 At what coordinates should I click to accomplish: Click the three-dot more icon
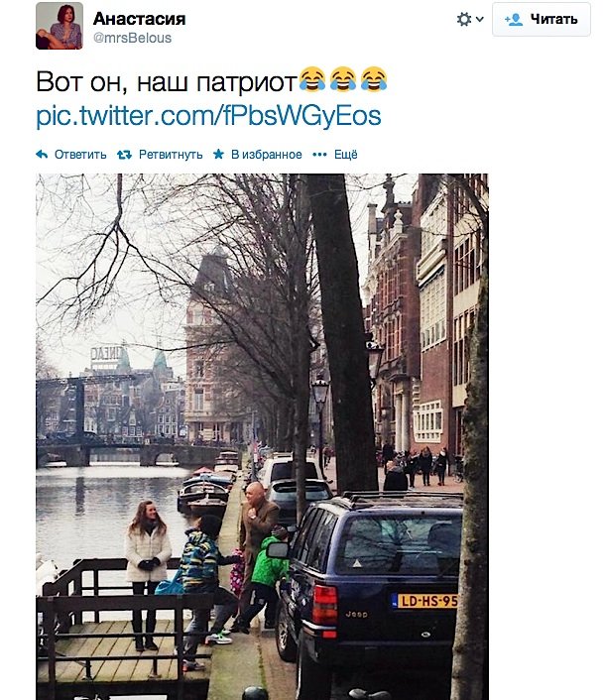tap(319, 155)
